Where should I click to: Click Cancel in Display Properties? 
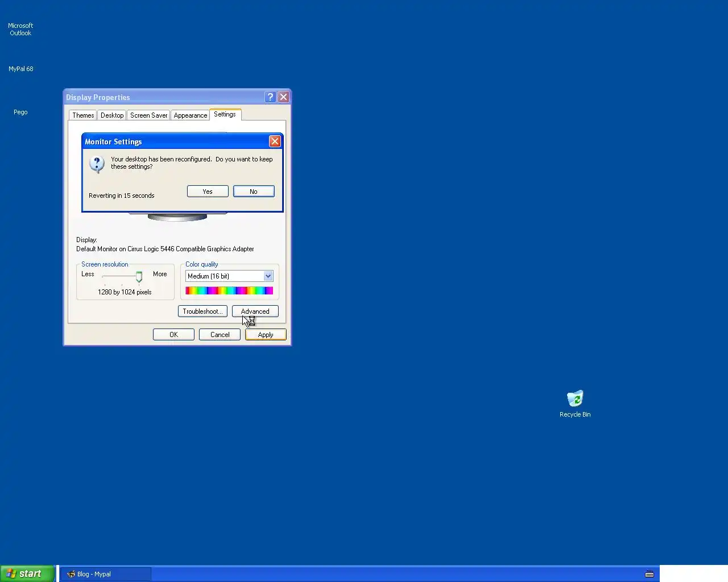click(220, 335)
